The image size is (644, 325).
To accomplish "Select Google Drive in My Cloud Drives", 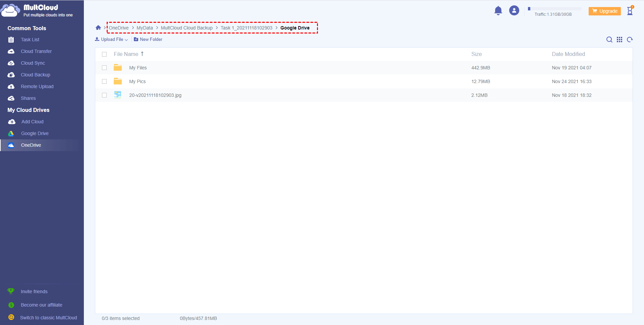I will (x=35, y=133).
